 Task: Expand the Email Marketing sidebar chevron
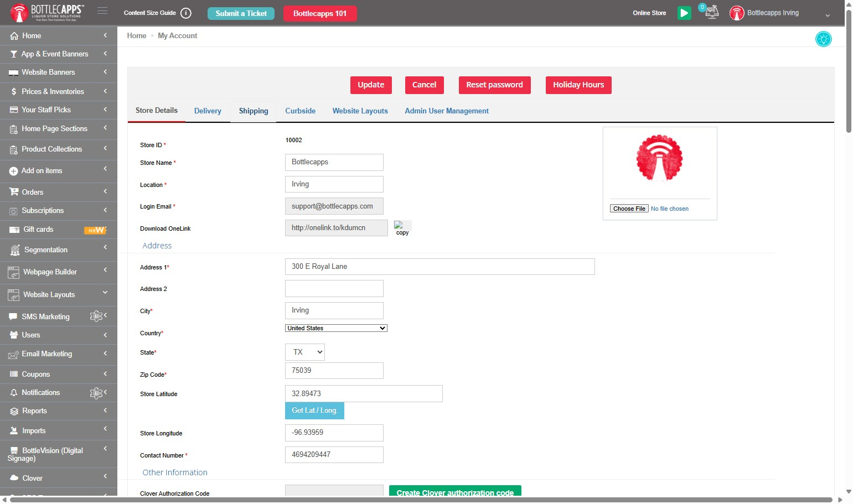(x=105, y=353)
